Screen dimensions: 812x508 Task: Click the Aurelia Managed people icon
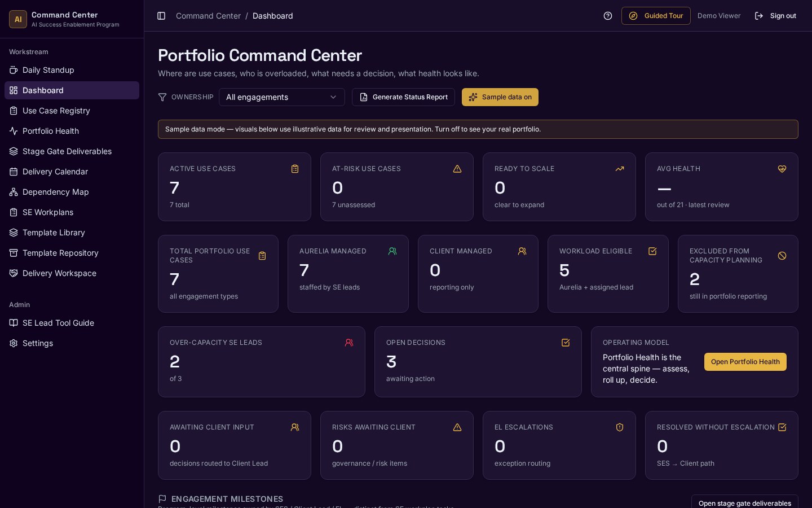pos(392,251)
